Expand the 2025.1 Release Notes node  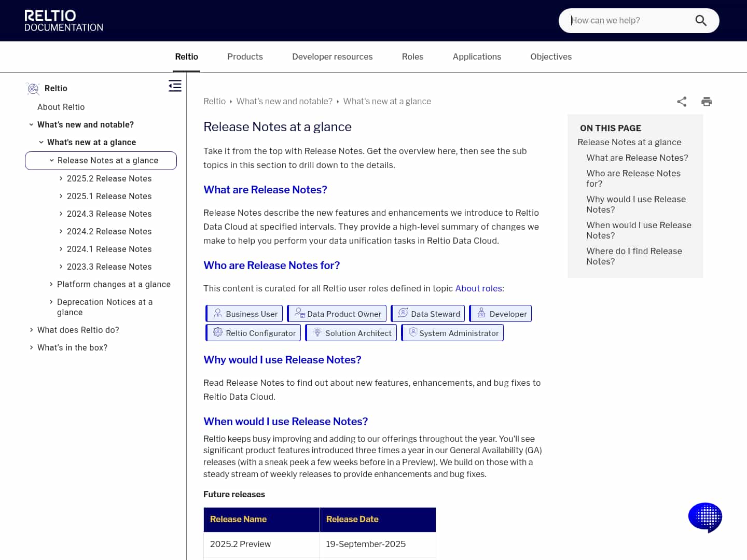point(61,196)
